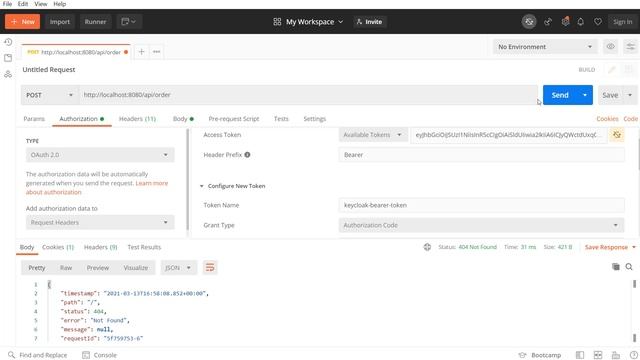Viewport: 640px width, 360px height.
Task: Open the Send button dropdown arrow
Action: point(585,95)
